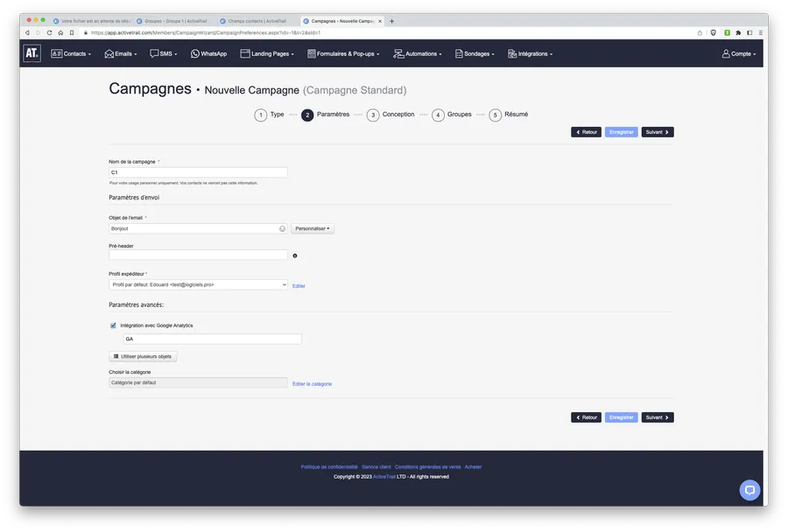Click the green extension icon in the toolbar

pos(727,32)
